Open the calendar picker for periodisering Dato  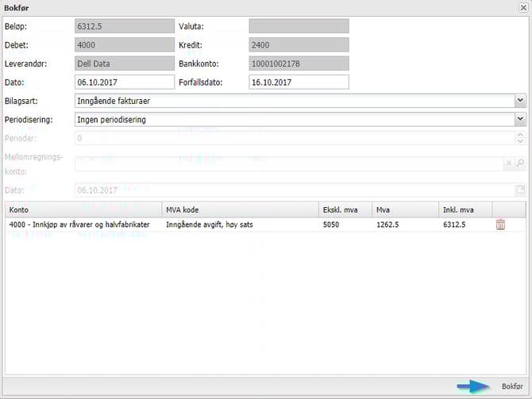[x=520, y=190]
